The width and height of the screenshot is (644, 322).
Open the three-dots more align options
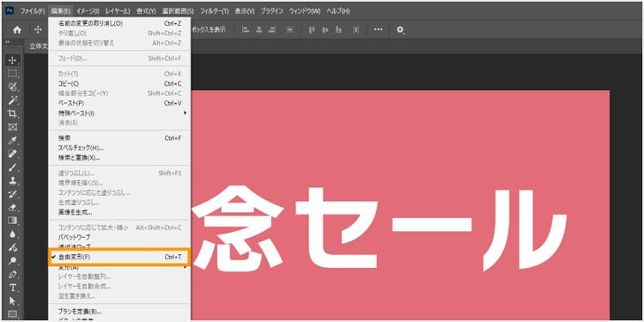(379, 29)
